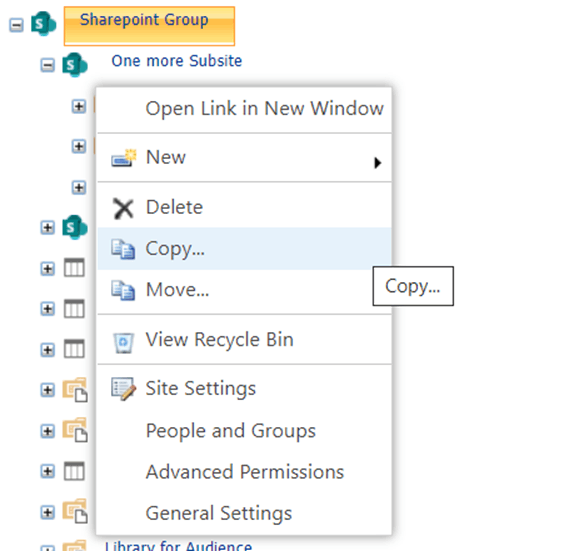Collapse the Sharepoint Group root node
This screenshot has width=574, height=551.
click(x=16, y=25)
